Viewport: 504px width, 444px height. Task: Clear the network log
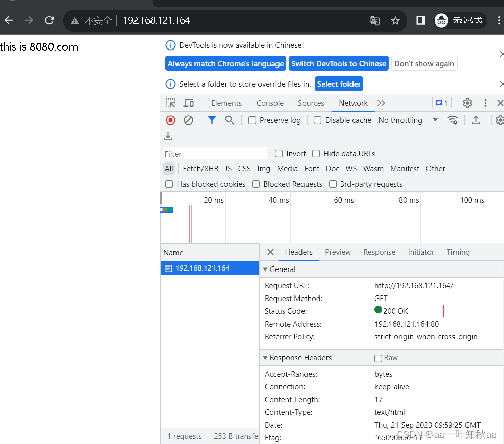(x=188, y=120)
